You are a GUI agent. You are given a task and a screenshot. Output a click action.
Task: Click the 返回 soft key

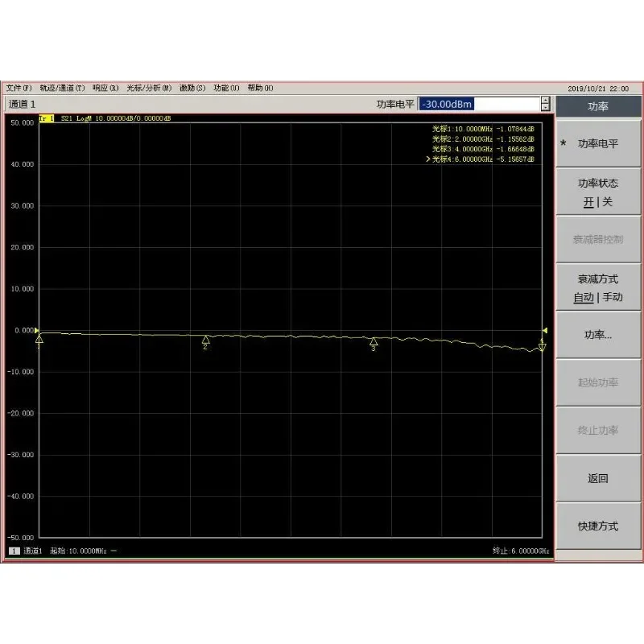(598, 478)
